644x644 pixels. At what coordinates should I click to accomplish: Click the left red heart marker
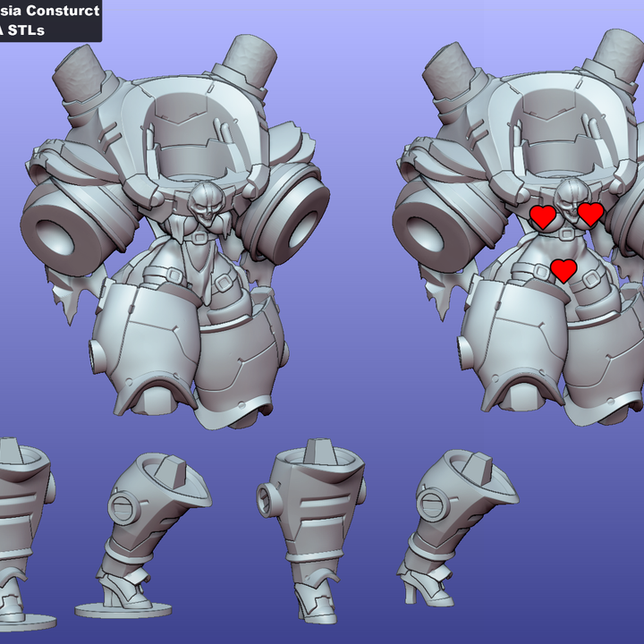pyautogui.click(x=543, y=216)
